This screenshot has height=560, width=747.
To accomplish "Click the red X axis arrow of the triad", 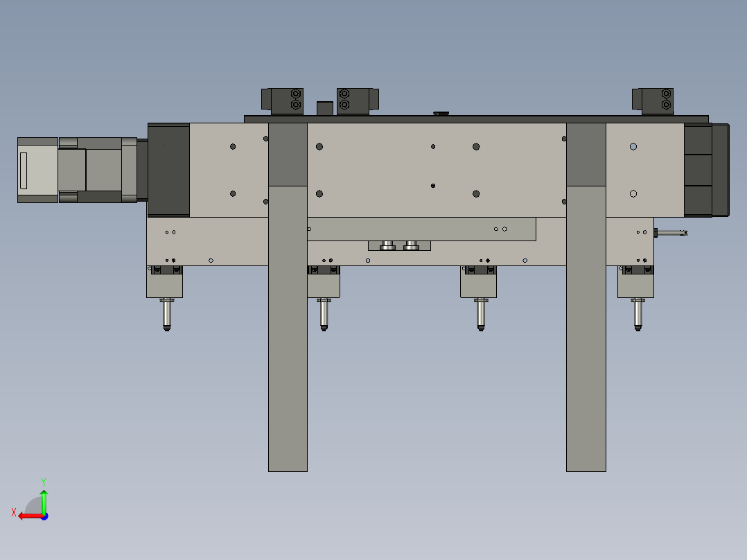I will 30,516.
